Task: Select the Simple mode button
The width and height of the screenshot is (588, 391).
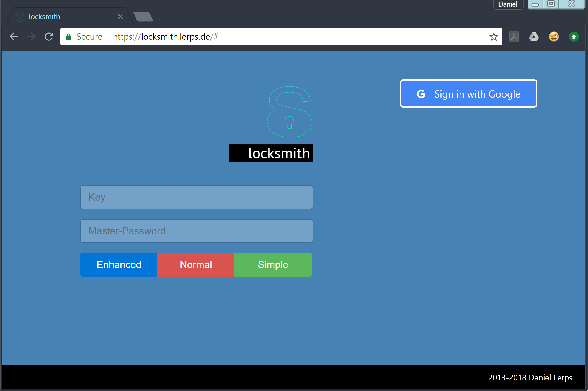Action: pyautogui.click(x=273, y=265)
